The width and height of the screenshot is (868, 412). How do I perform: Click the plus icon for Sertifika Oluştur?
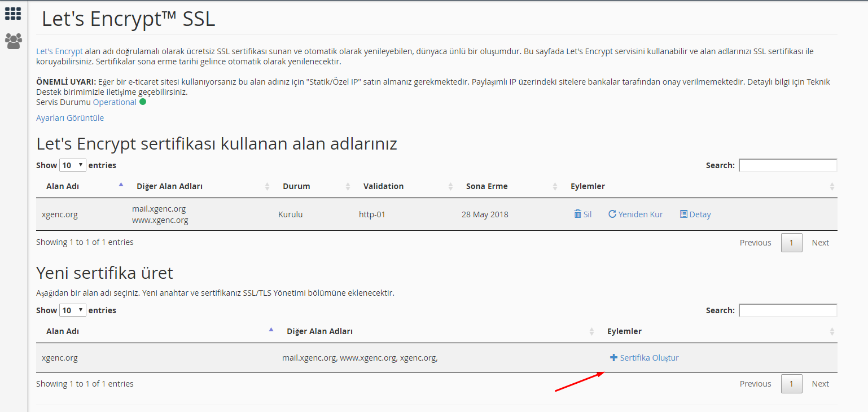click(x=613, y=358)
